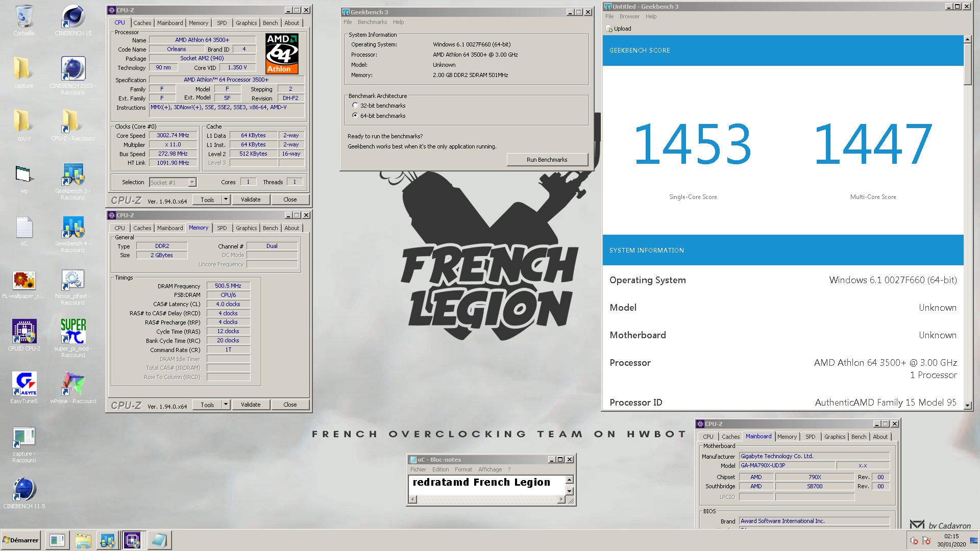
Task: Open the capture folder icon
Action: (22, 69)
